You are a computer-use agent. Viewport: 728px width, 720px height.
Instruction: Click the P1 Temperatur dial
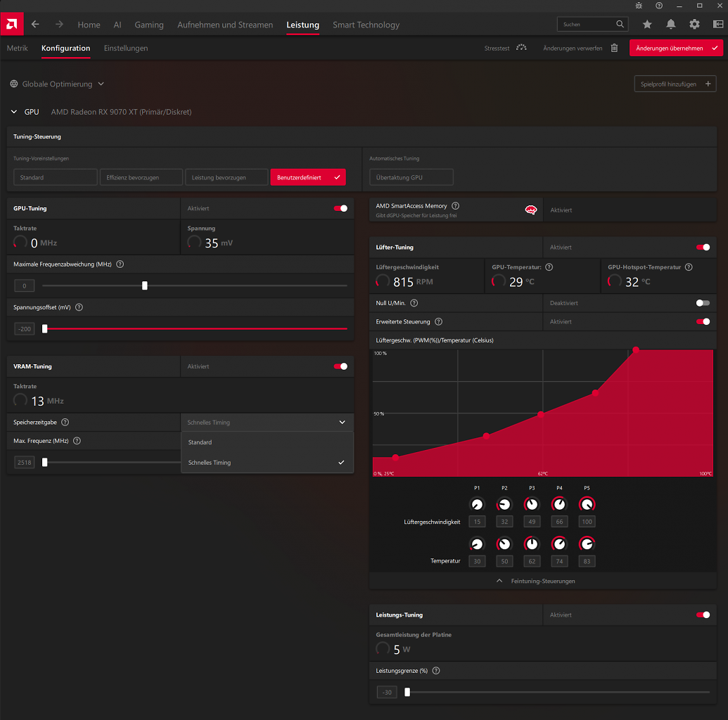[x=477, y=544]
